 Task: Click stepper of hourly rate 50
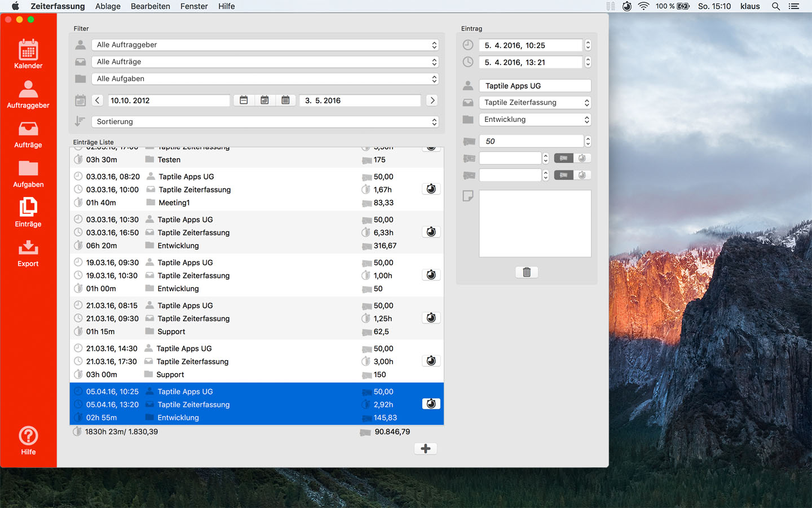588,141
